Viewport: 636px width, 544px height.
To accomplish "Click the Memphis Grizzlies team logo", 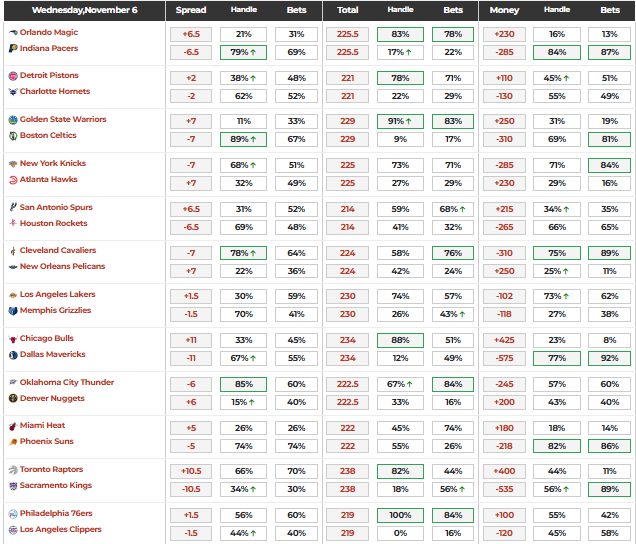I will pyautogui.click(x=13, y=311).
